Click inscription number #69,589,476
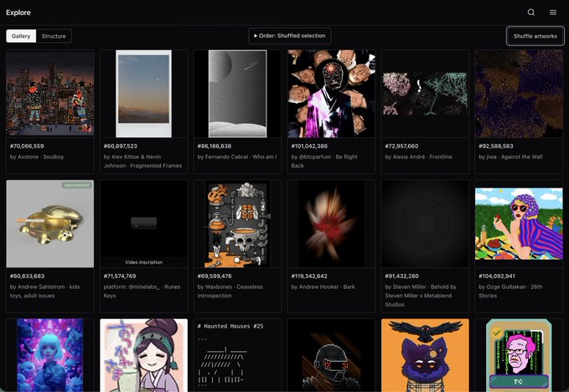 click(x=215, y=276)
